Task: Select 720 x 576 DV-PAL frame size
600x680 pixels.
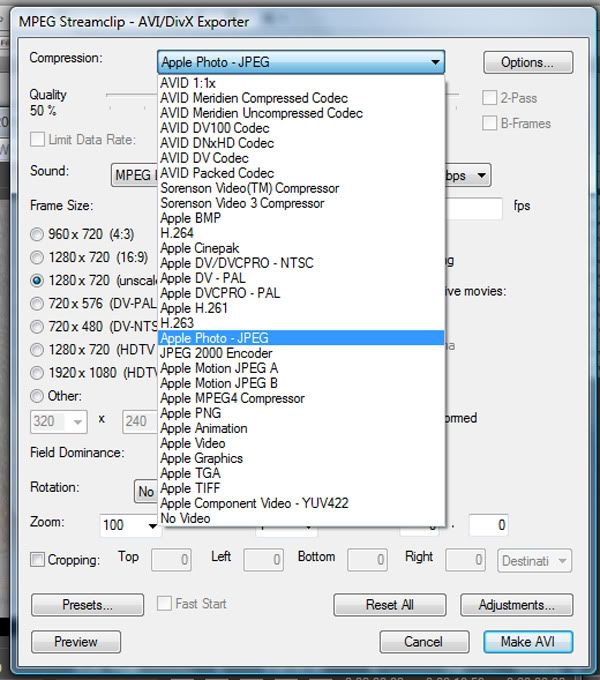Action: [x=37, y=304]
